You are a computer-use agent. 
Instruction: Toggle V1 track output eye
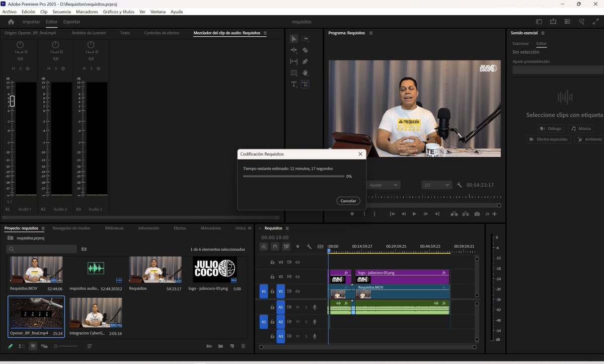297,292
